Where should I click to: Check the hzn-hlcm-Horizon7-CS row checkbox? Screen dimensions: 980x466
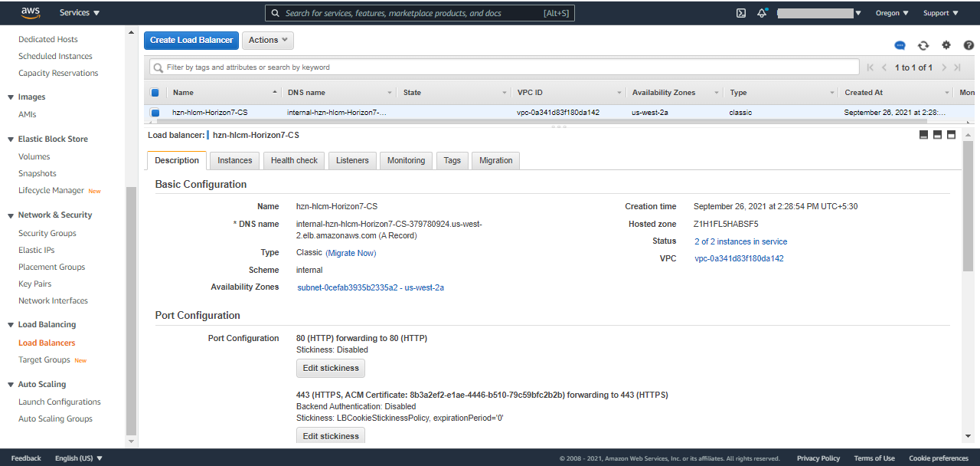(155, 112)
